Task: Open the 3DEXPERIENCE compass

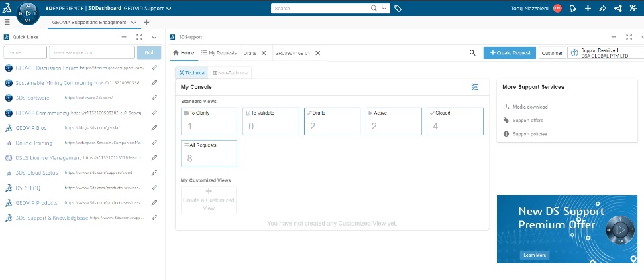Action: [x=28, y=13]
